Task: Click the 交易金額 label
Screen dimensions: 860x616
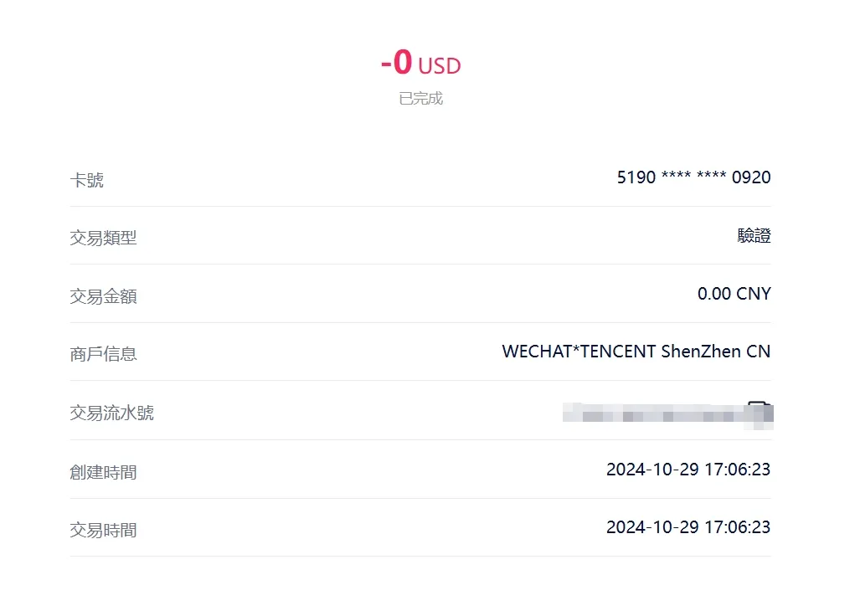Action: pos(103,296)
